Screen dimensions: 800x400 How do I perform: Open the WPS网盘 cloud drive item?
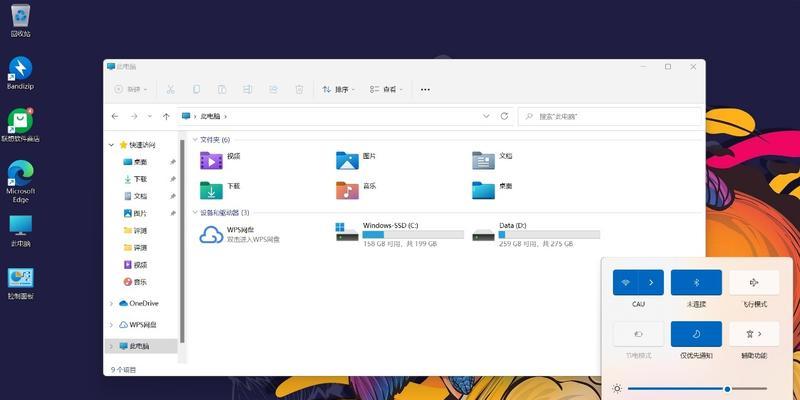[240, 234]
